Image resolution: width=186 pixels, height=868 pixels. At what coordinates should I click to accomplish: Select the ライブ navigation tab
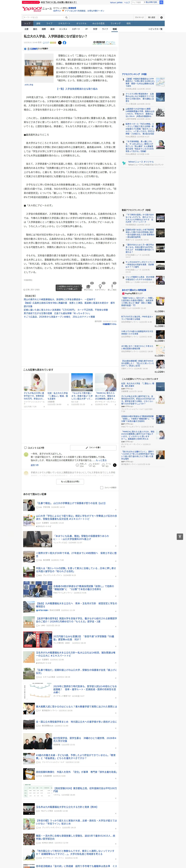coord(49,24)
